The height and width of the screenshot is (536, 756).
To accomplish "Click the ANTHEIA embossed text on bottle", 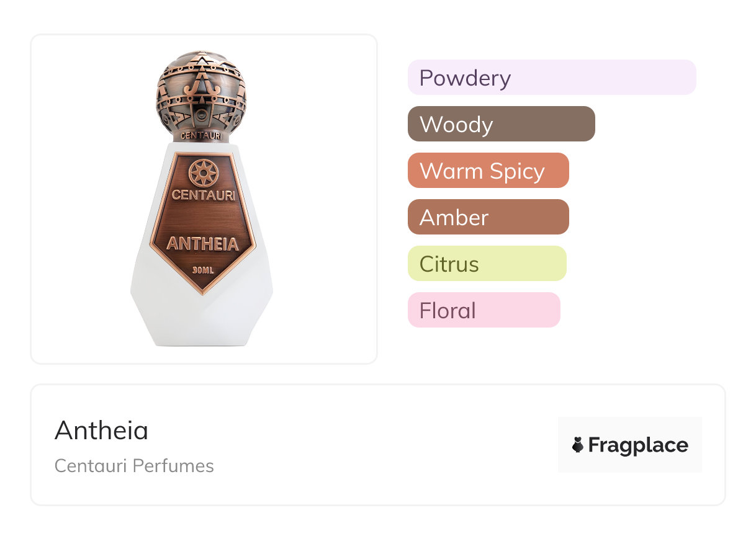I will [202, 244].
